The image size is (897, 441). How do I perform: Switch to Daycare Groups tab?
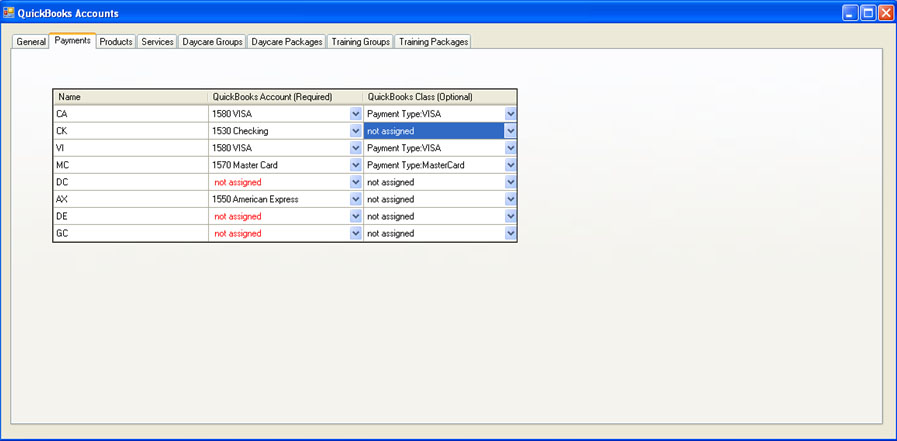[212, 42]
